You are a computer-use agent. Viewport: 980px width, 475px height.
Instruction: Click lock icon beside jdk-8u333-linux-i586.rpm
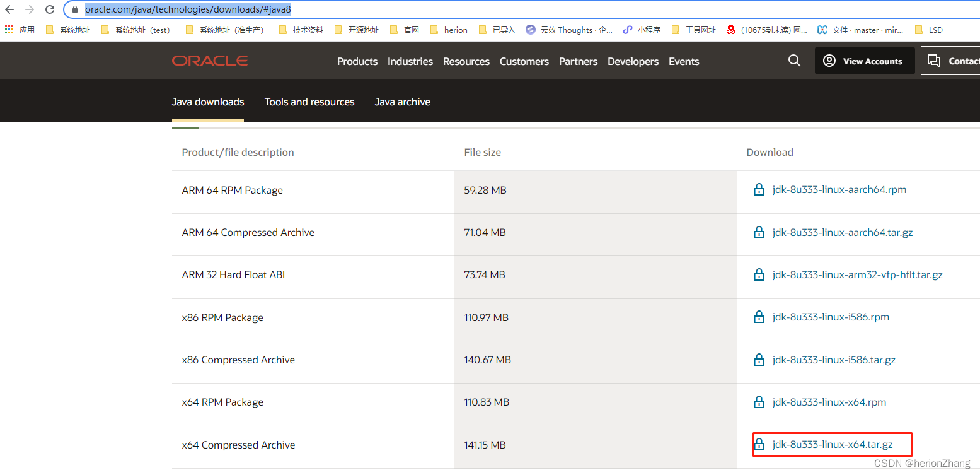pyautogui.click(x=759, y=317)
